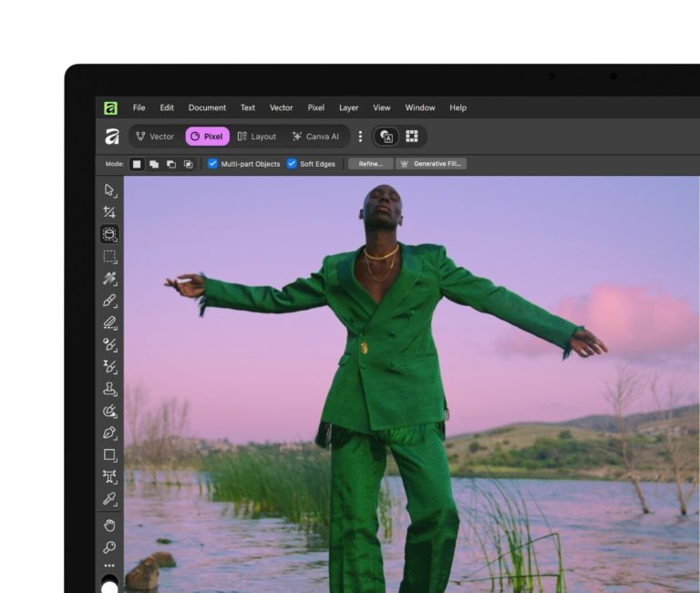700x593 pixels.
Task: Click the white foreground color swatch
Action: (x=109, y=588)
